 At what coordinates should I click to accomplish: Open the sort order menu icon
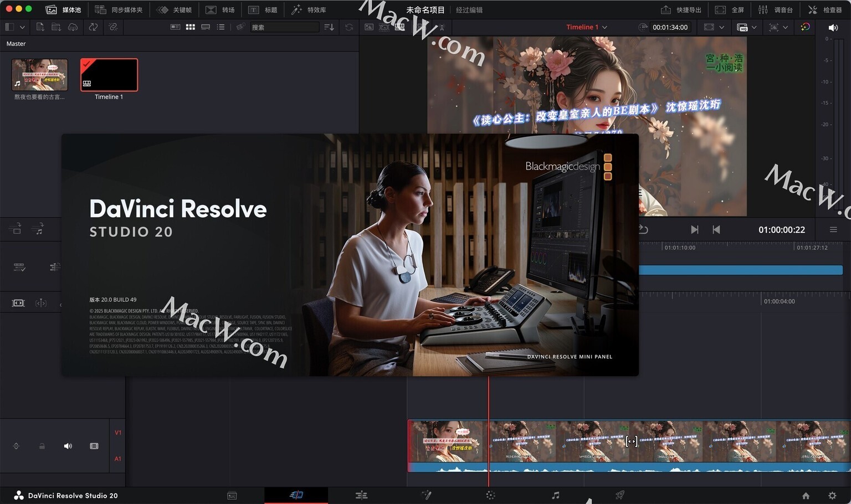(x=329, y=27)
